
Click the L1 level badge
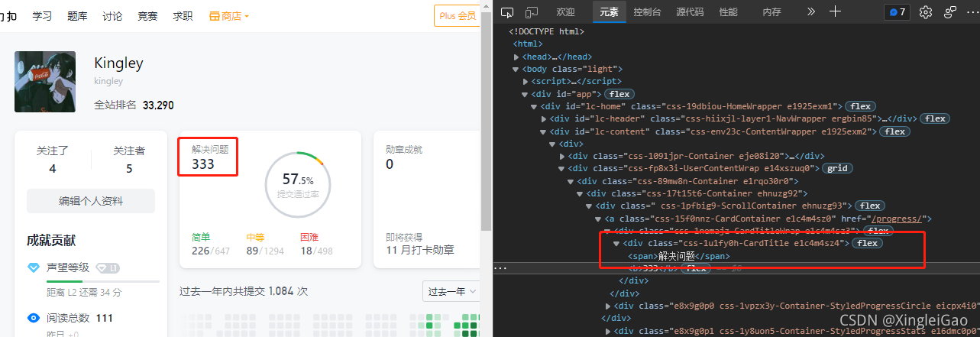(108, 268)
